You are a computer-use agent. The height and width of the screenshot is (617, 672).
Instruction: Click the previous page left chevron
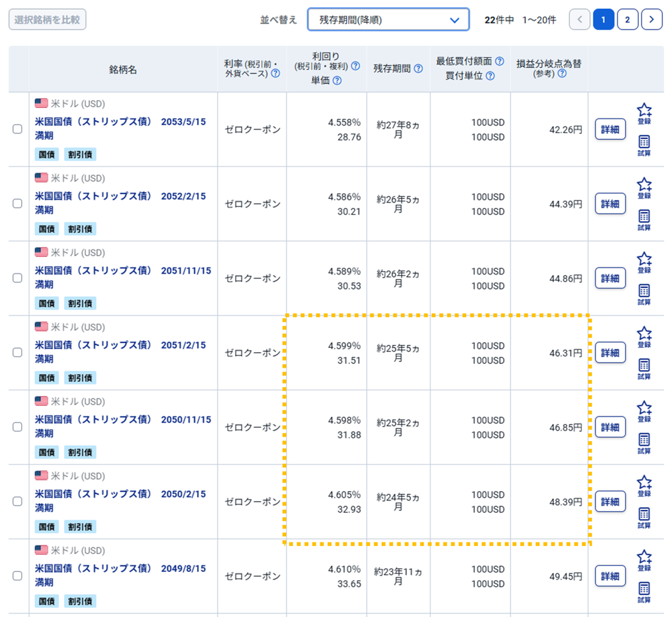tap(580, 20)
